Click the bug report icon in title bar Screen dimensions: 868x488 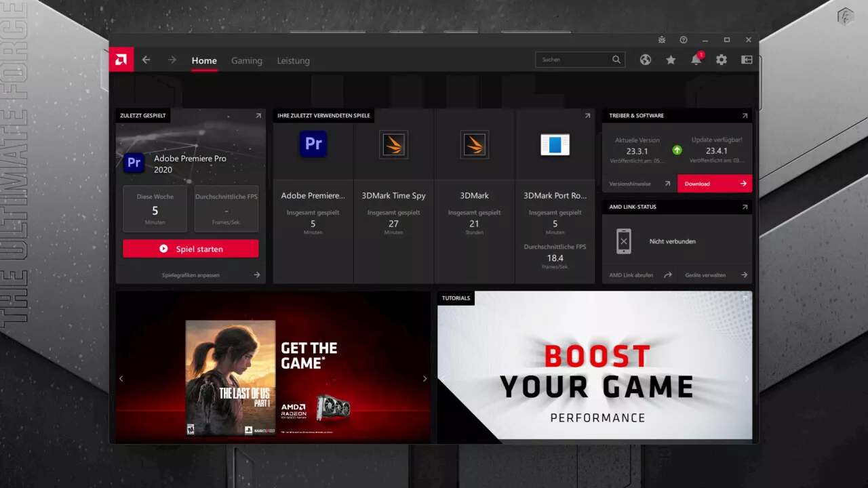click(662, 40)
